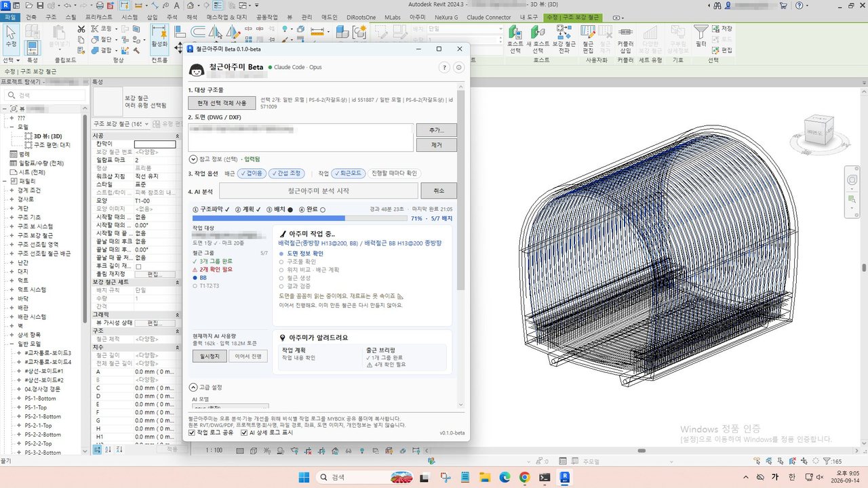Switch to the 구조 ribbon tab
The height and width of the screenshot is (488, 868).
coord(51,17)
